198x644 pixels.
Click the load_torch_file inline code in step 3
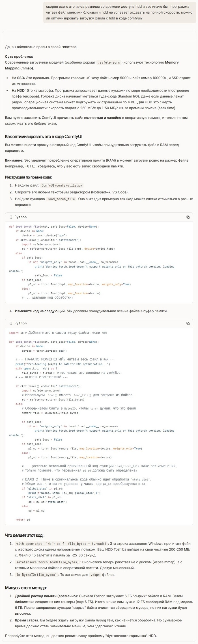[61, 199]
